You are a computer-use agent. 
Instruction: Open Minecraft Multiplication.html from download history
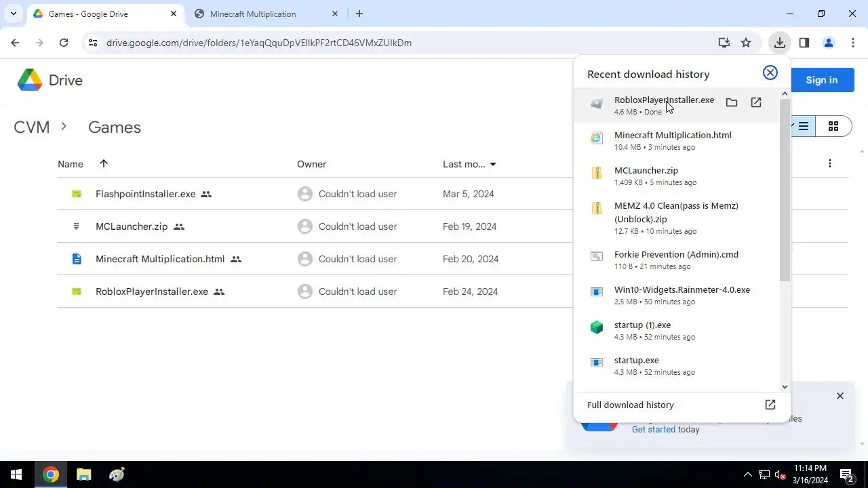coord(677,140)
